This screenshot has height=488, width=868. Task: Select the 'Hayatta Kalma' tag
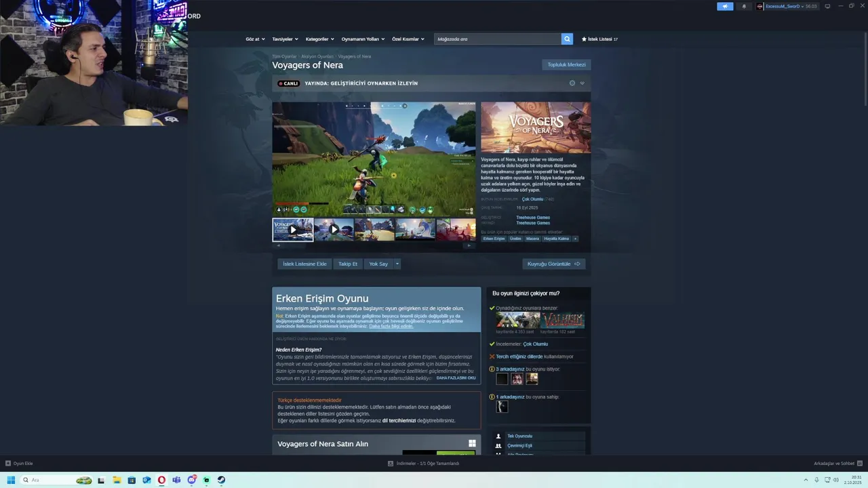coord(557,239)
